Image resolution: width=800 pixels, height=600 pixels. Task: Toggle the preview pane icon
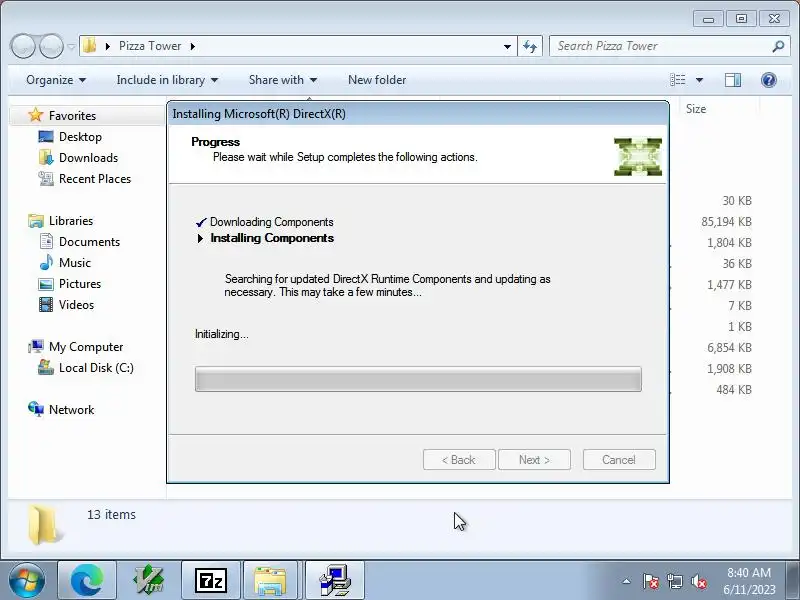pyautogui.click(x=733, y=80)
